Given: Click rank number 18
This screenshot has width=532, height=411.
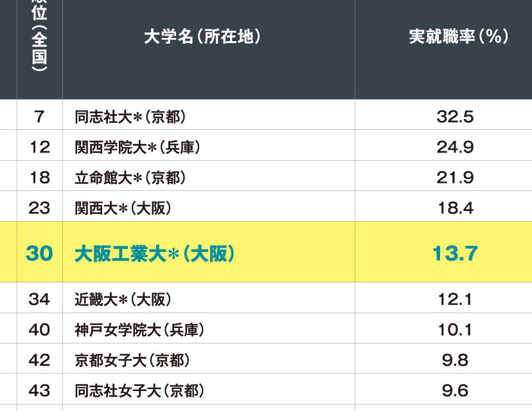Looking at the screenshot, I should click(39, 178).
